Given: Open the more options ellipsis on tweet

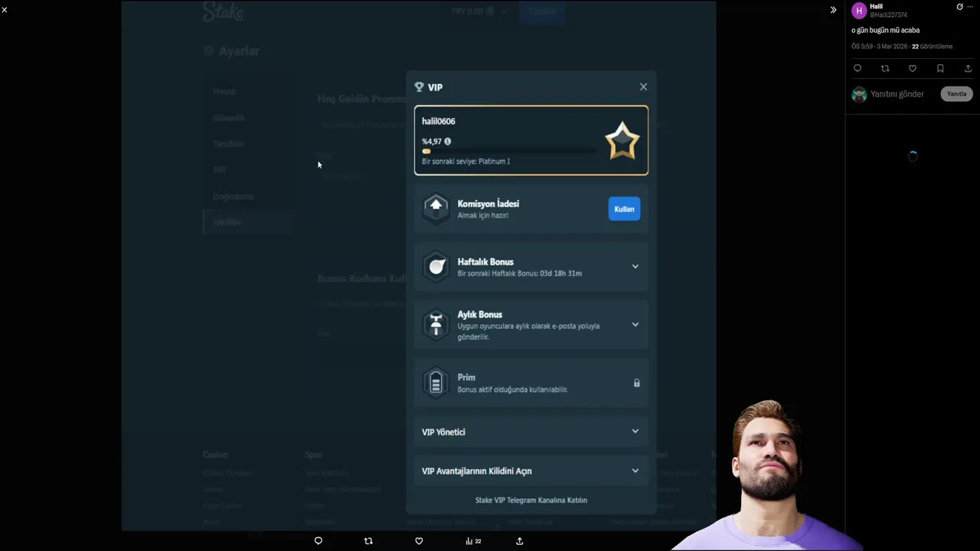Looking at the screenshot, I should click(x=971, y=7).
